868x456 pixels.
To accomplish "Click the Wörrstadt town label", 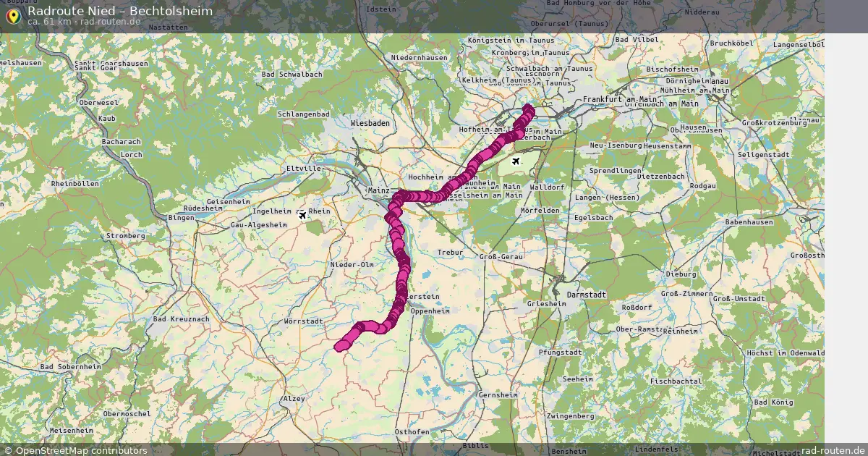I will pyautogui.click(x=305, y=321).
